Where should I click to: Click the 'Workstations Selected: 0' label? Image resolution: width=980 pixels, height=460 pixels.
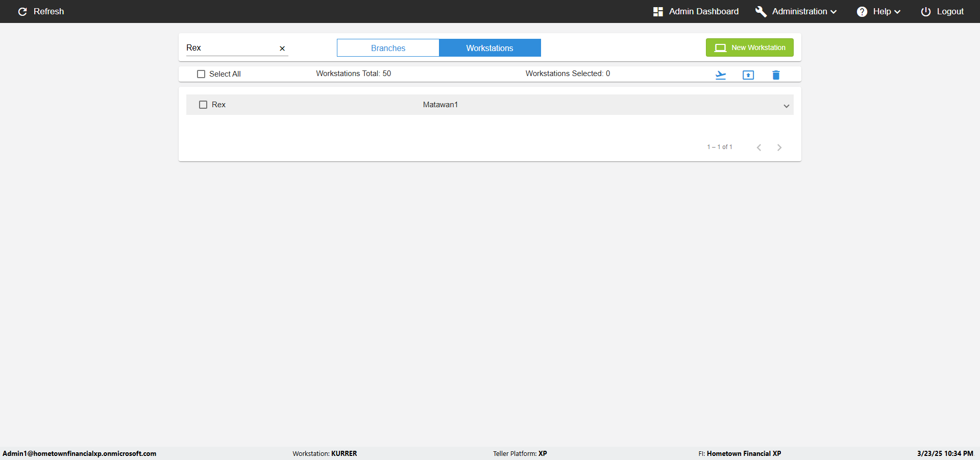(568, 74)
